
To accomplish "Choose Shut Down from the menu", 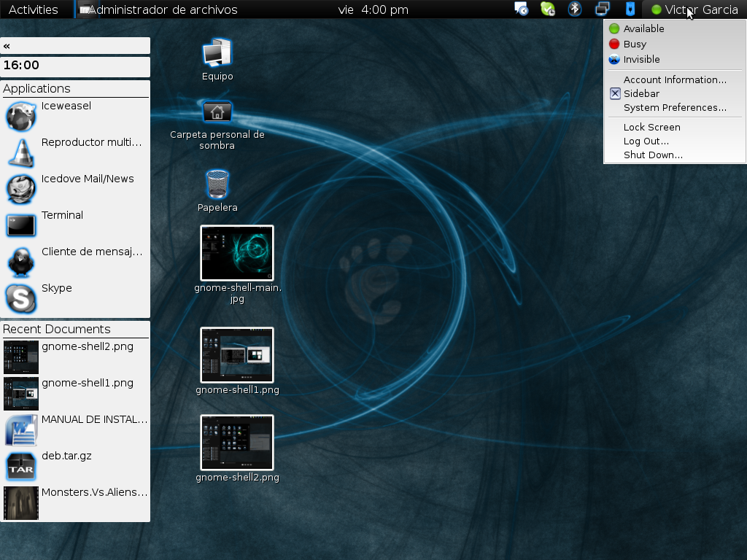I will pyautogui.click(x=651, y=155).
